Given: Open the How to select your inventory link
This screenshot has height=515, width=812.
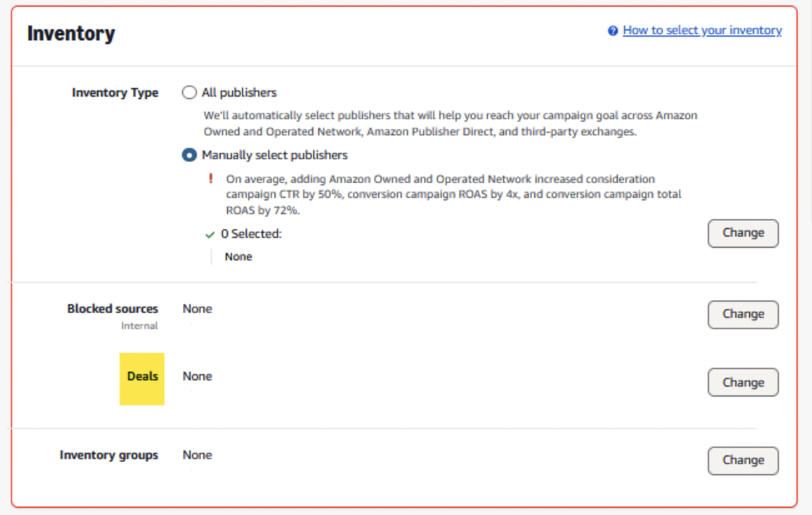Looking at the screenshot, I should (703, 30).
